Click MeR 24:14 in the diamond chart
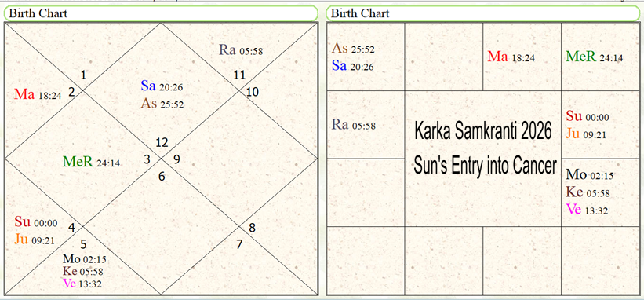The image size is (644, 300). point(91,162)
